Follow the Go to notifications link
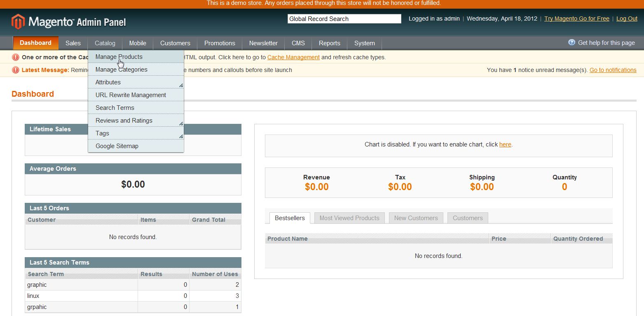 pos(613,70)
